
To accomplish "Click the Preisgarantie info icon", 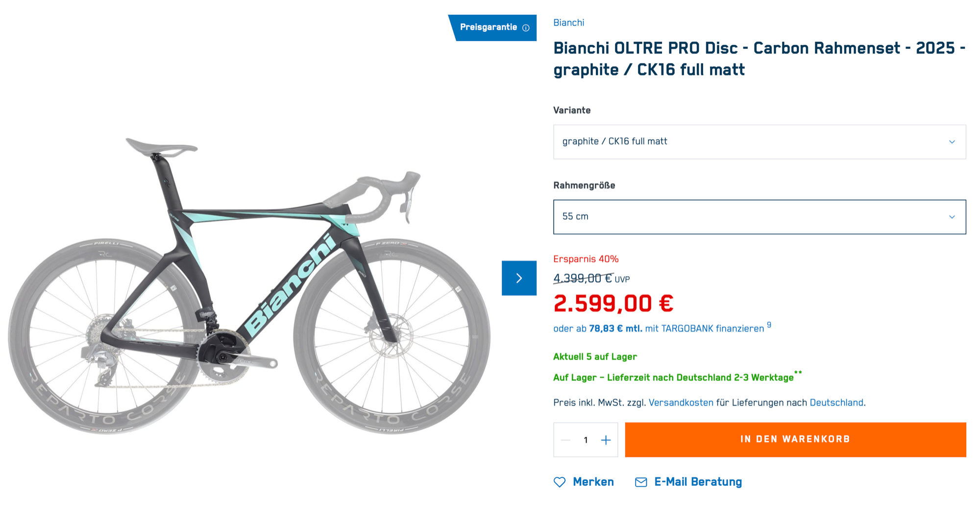I will (x=526, y=28).
